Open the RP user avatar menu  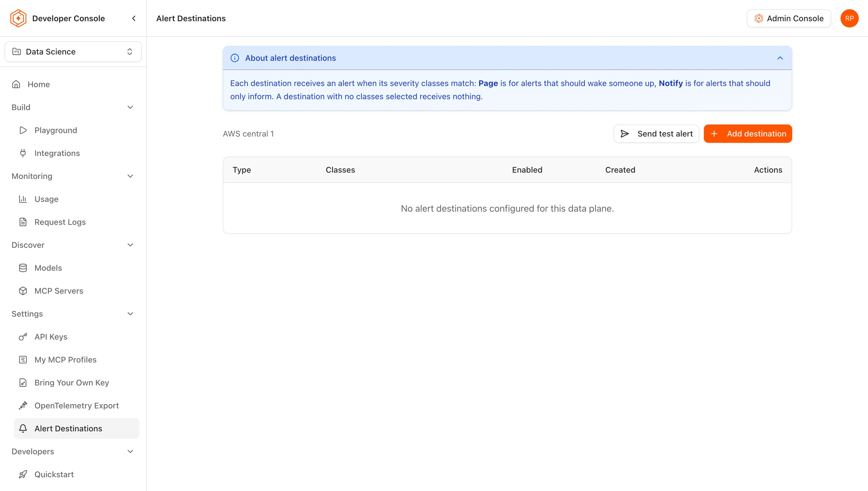pos(849,18)
